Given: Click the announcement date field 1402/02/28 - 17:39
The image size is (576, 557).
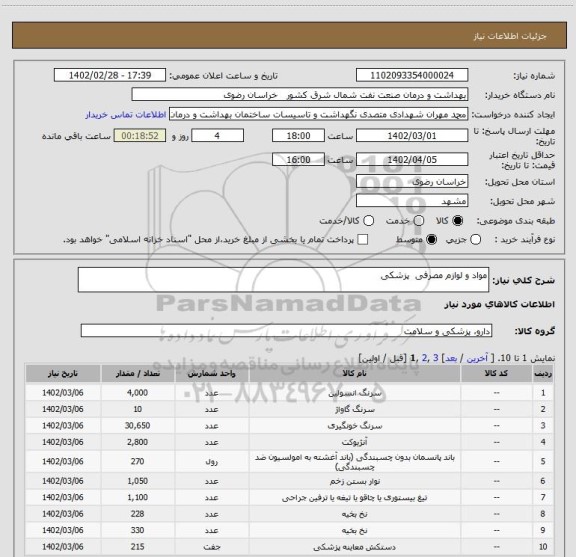Looking at the screenshot, I should coord(110,75).
